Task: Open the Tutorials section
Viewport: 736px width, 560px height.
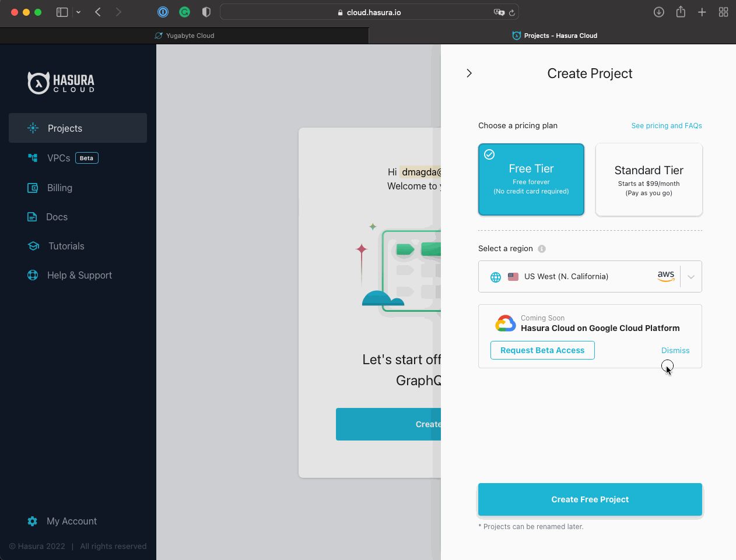Action: (65, 245)
